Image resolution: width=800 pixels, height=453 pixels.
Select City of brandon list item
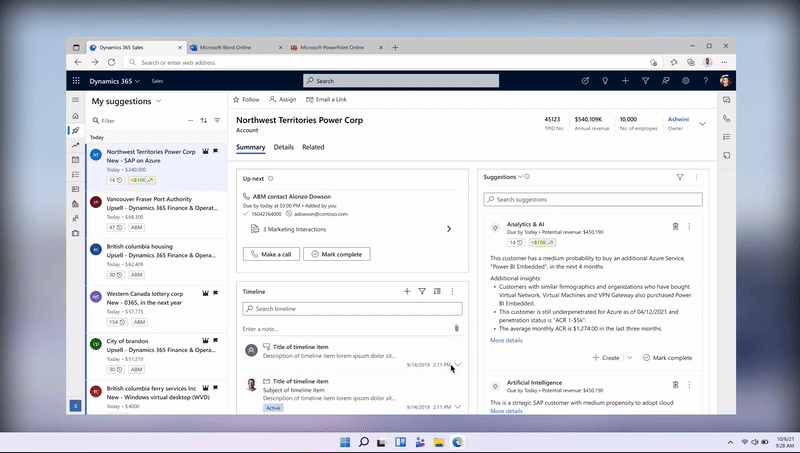157,357
